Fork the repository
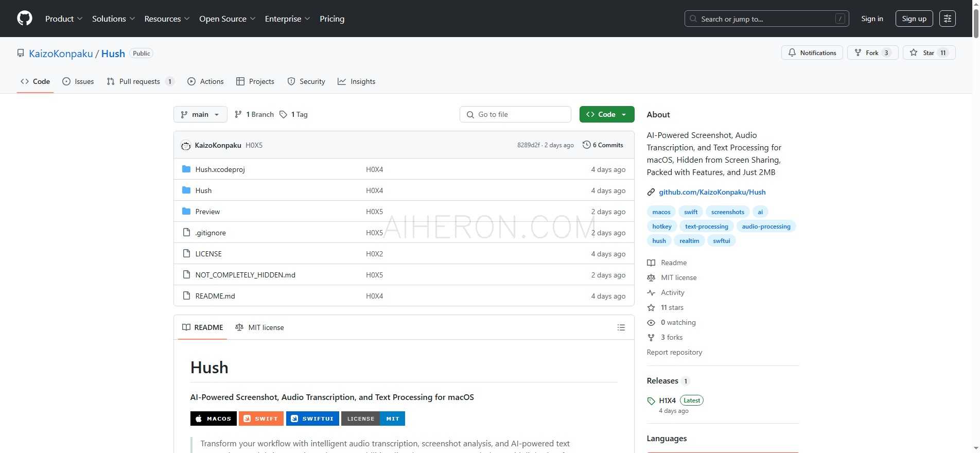 [x=872, y=53]
